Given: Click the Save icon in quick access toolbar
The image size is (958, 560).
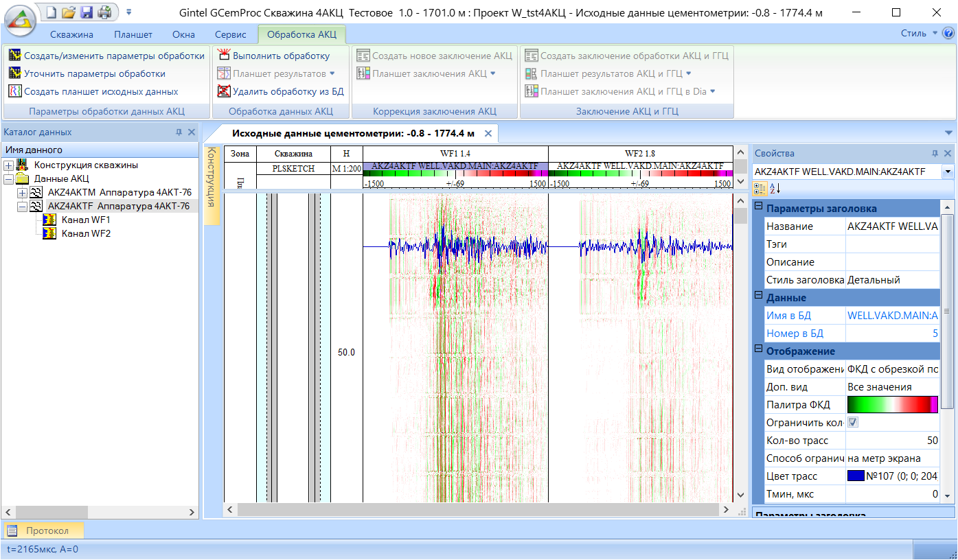Looking at the screenshot, I should coord(87,12).
